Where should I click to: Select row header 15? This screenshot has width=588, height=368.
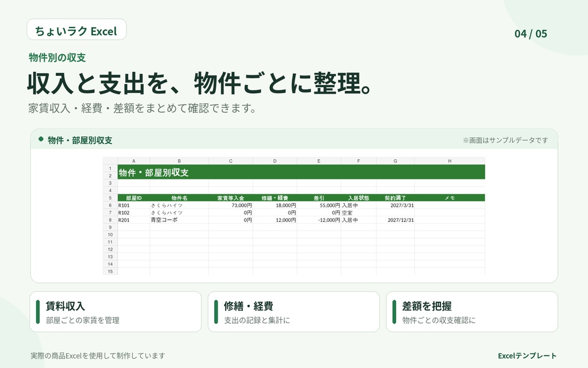coord(110,271)
